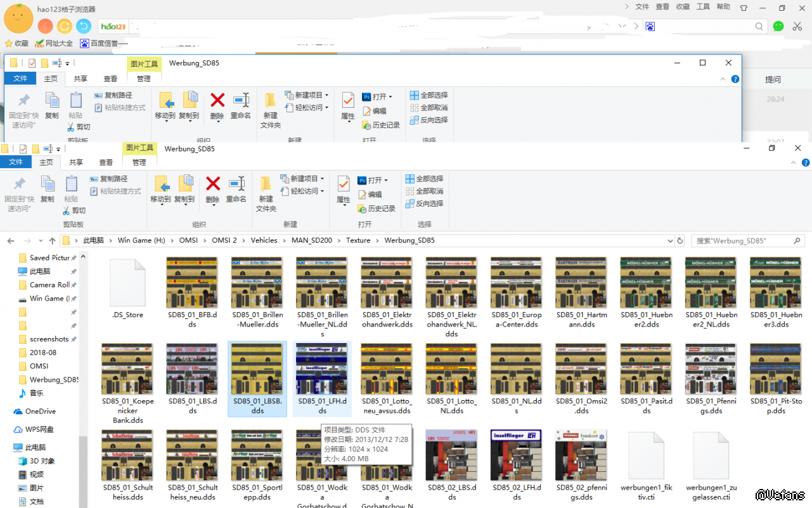Open the 工具 menu in the browser
This screenshot has height=508, width=812.
point(703,7)
